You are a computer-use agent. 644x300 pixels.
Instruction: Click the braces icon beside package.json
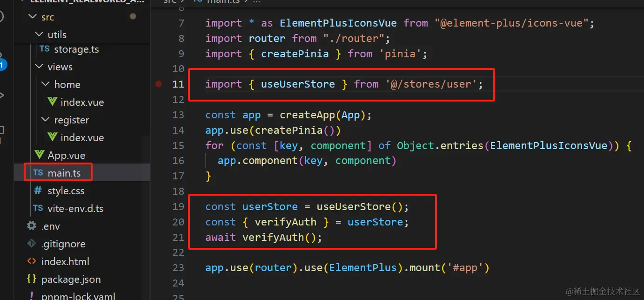(32, 279)
